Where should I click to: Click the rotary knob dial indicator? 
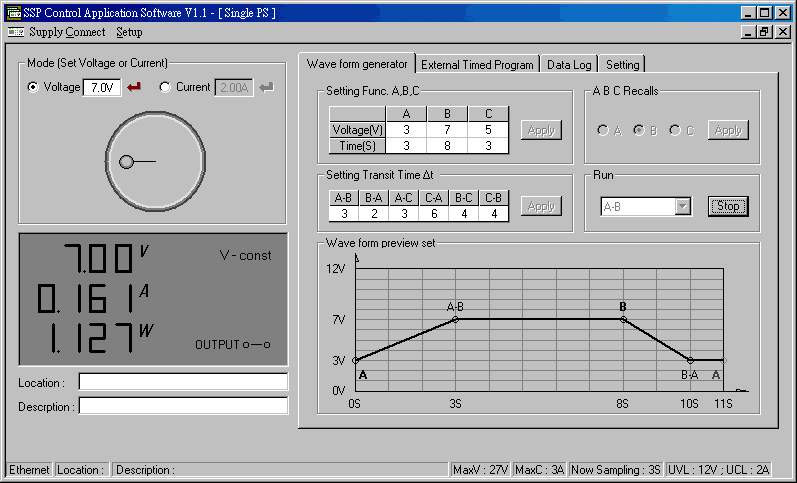127,162
